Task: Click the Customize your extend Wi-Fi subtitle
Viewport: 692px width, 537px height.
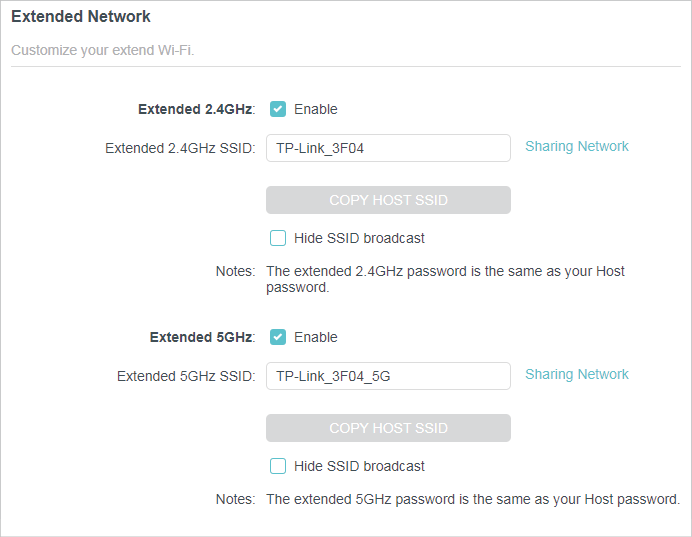Action: click(x=102, y=50)
